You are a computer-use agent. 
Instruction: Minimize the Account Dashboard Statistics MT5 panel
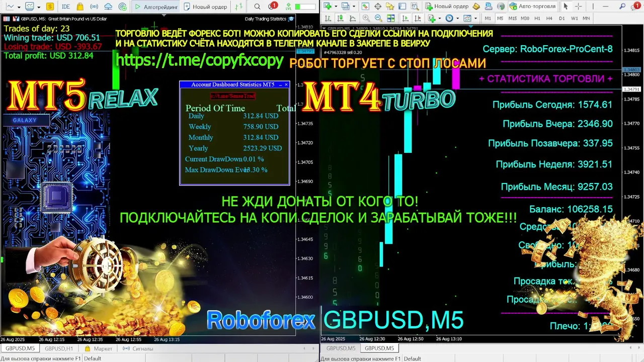pyautogui.click(x=280, y=84)
